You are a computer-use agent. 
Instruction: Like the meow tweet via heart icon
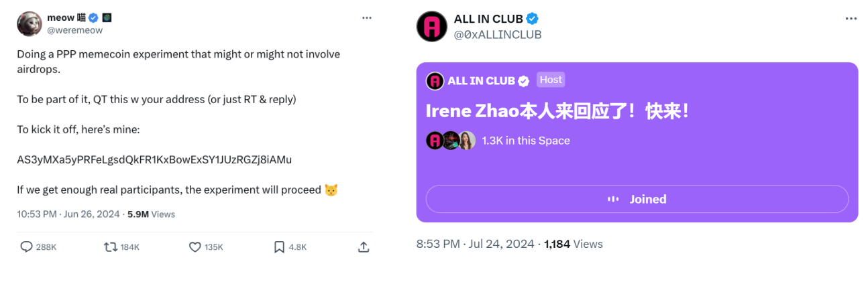[x=195, y=247]
